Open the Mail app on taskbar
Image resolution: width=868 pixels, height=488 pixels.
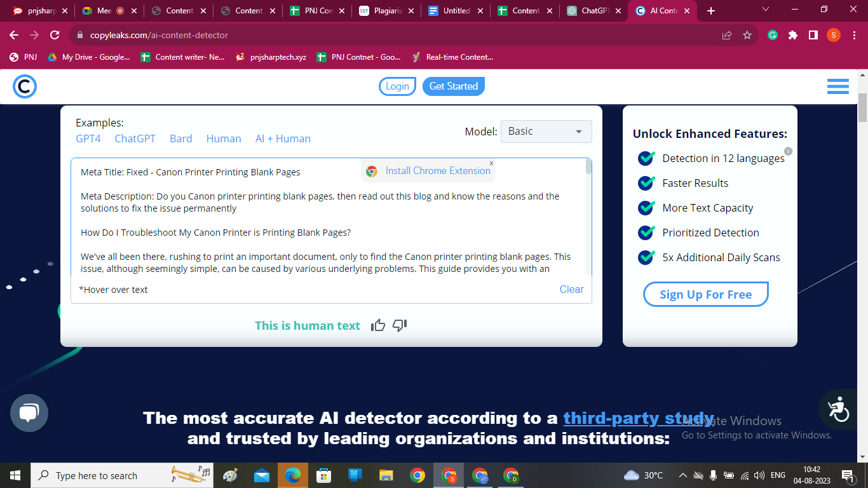pos(261,475)
